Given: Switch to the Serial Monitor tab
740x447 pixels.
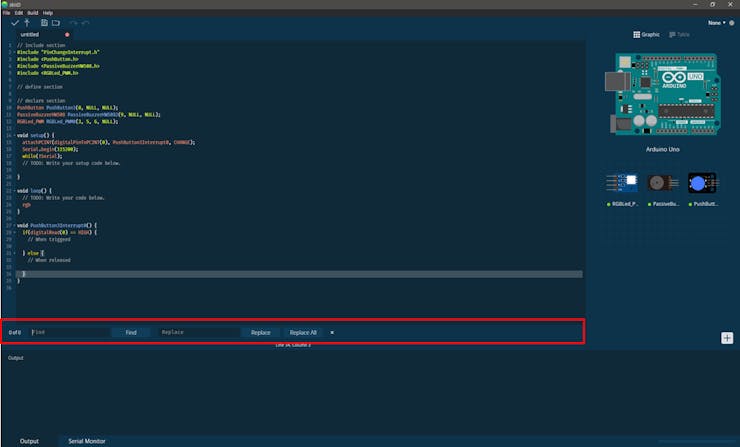Looking at the screenshot, I should tap(87, 441).
